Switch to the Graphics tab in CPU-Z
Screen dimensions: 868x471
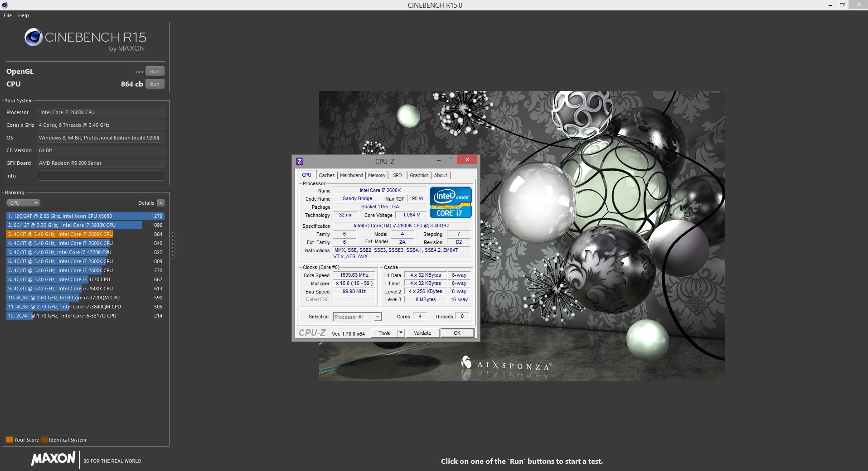click(419, 175)
